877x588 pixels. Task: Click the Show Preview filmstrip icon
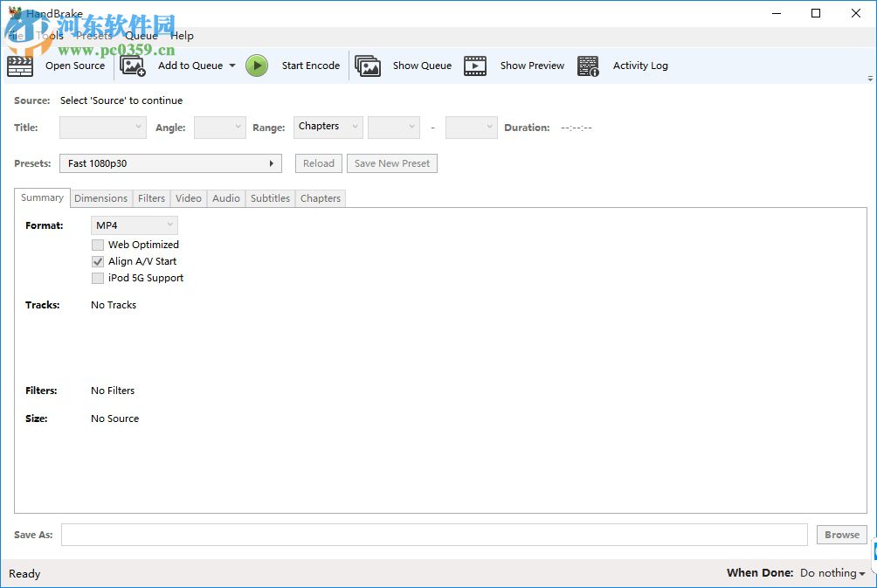(x=475, y=66)
